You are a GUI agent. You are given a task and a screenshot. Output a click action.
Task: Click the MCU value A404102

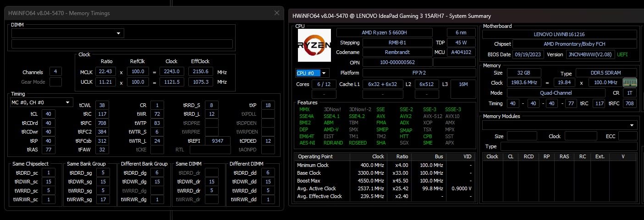462,52
